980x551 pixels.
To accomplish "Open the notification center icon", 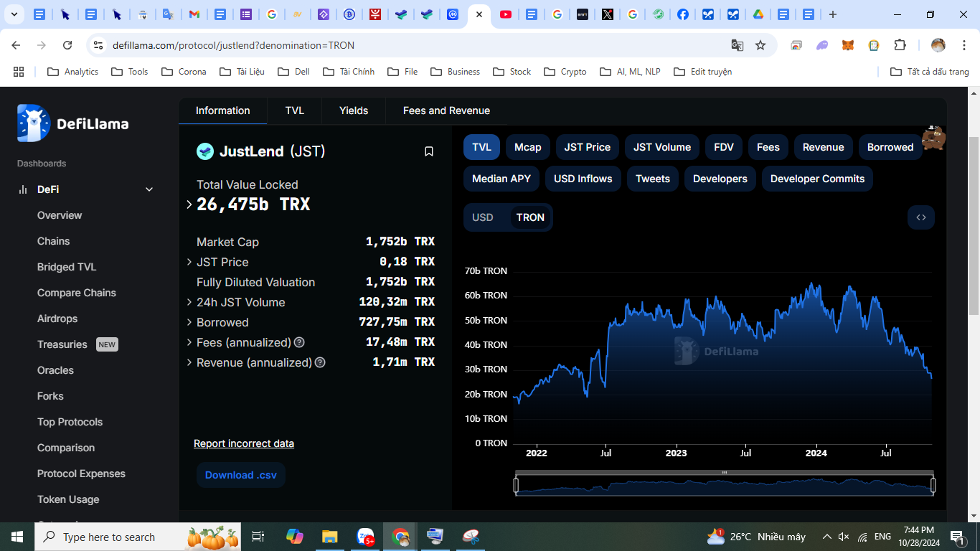I will (957, 537).
